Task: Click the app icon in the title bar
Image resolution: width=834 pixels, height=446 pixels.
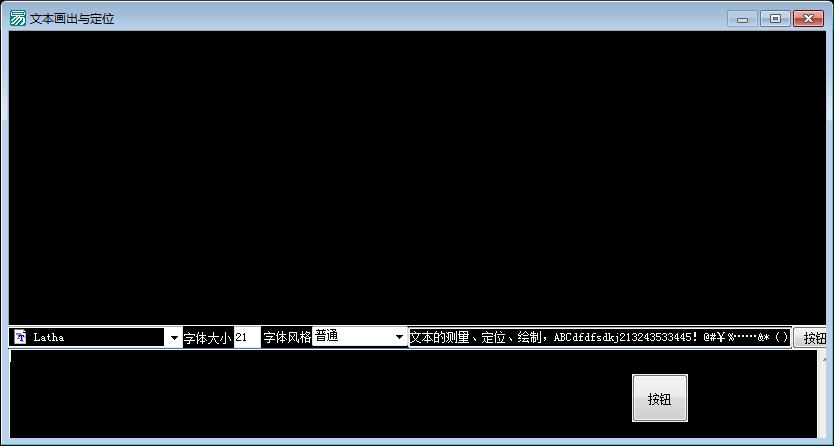Action: (x=17, y=18)
